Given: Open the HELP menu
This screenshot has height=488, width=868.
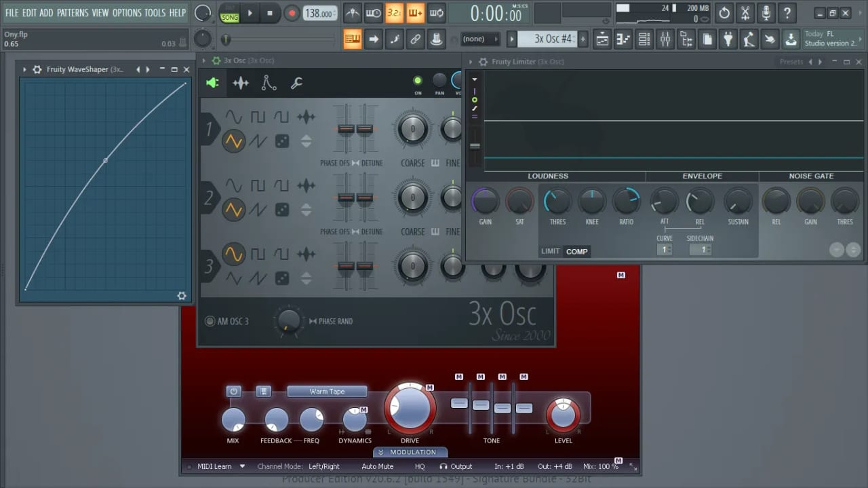Looking at the screenshot, I should pyautogui.click(x=177, y=12).
